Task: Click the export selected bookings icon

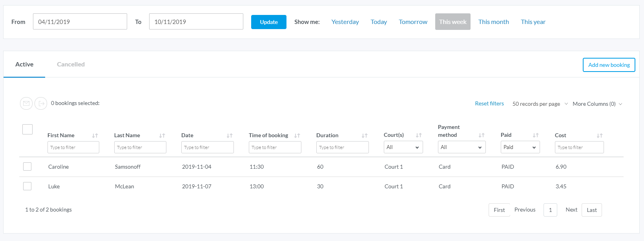Action: coord(41,103)
